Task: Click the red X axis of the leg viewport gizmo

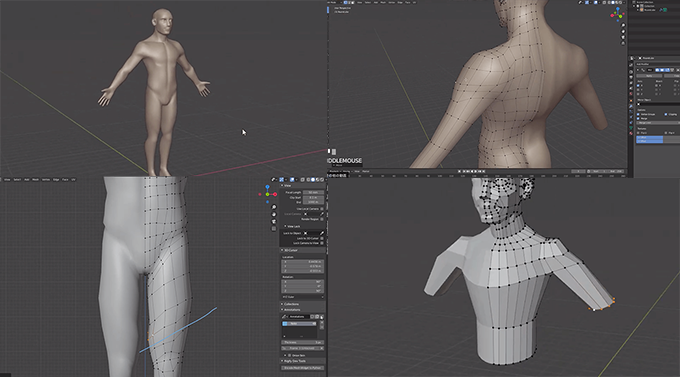Action: point(275,194)
